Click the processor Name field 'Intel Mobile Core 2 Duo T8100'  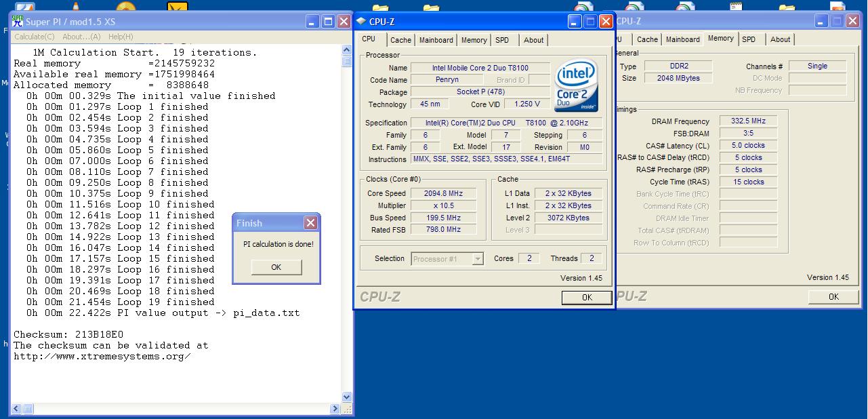480,68
